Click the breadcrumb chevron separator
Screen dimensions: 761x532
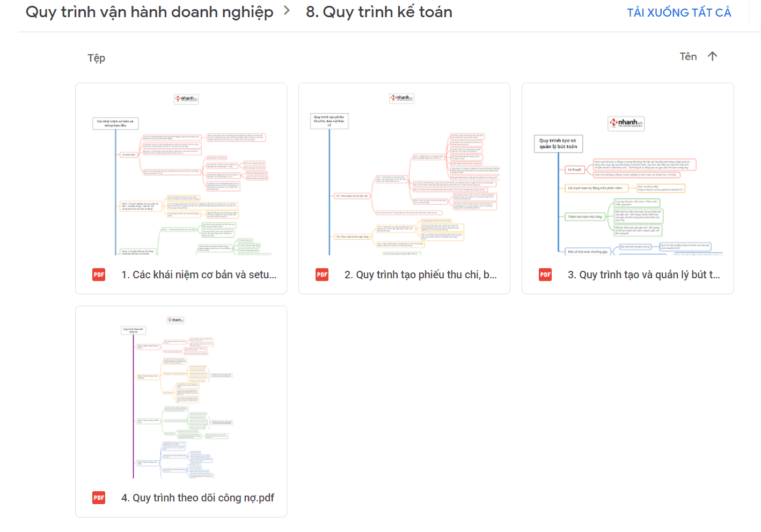click(287, 11)
